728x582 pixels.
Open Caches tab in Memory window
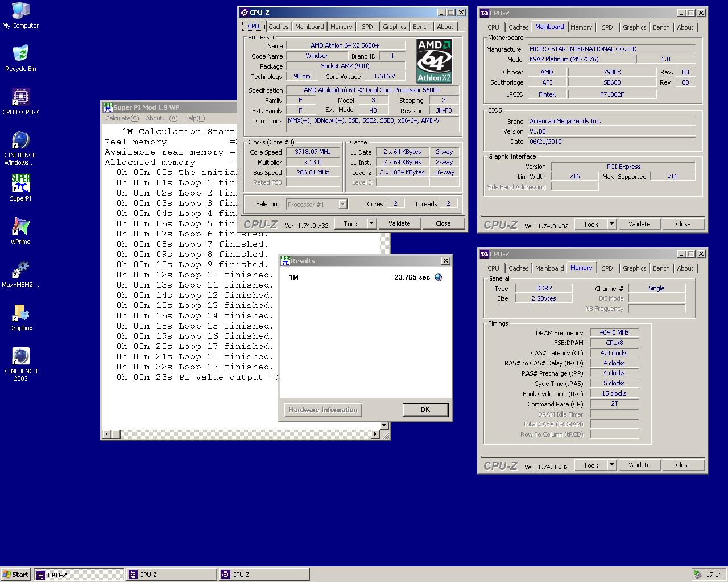click(519, 268)
